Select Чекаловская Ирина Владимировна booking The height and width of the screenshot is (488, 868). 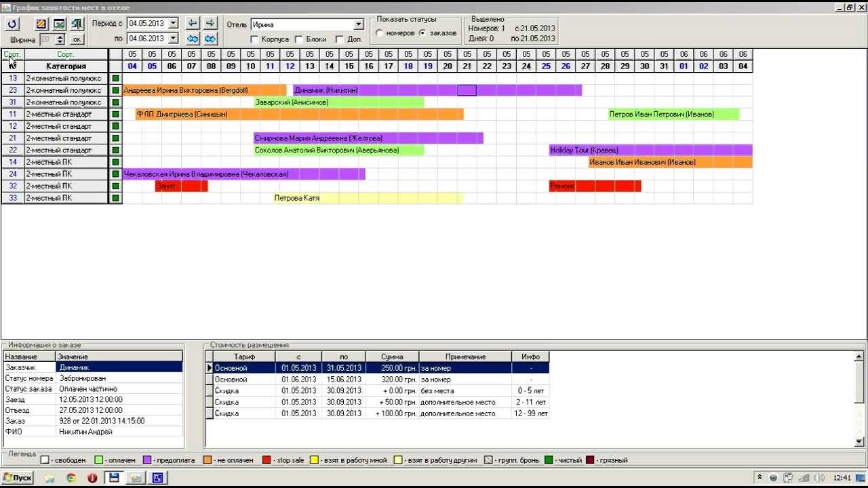click(x=244, y=174)
